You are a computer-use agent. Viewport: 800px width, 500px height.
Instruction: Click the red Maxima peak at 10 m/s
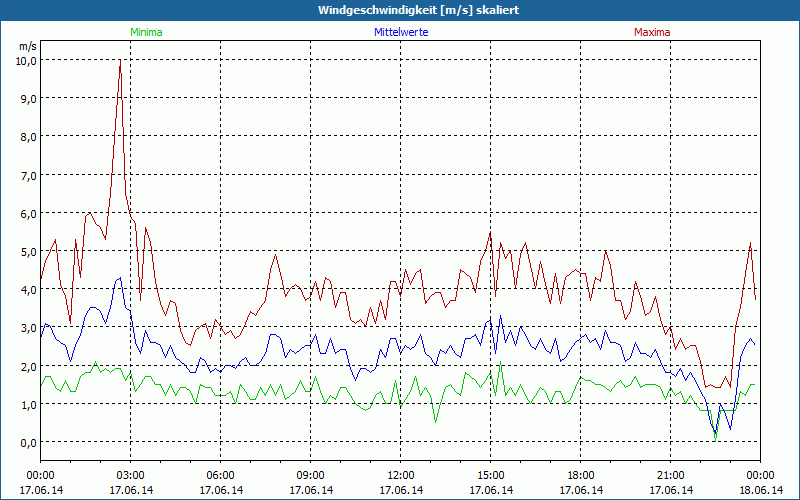coord(120,60)
